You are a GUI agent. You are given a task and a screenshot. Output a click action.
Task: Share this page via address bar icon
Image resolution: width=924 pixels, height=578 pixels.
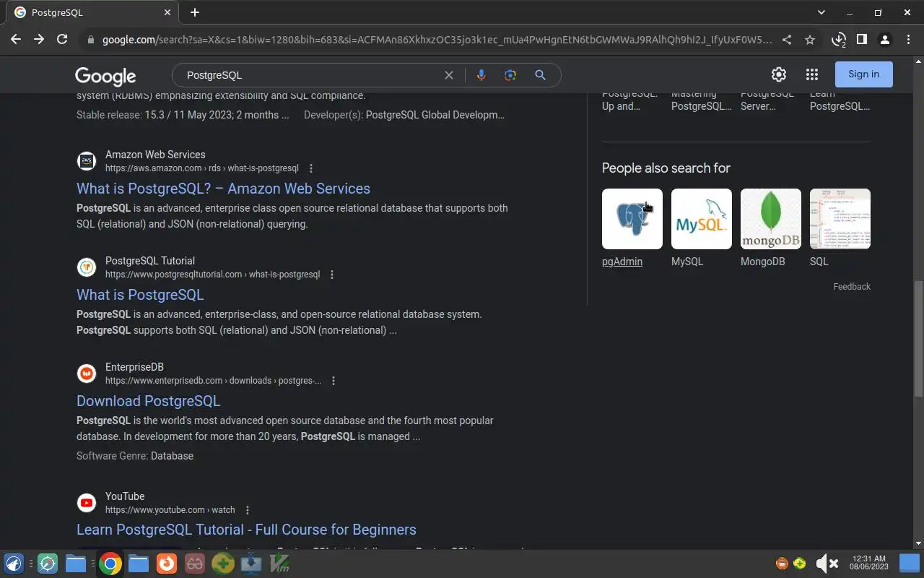click(x=787, y=40)
